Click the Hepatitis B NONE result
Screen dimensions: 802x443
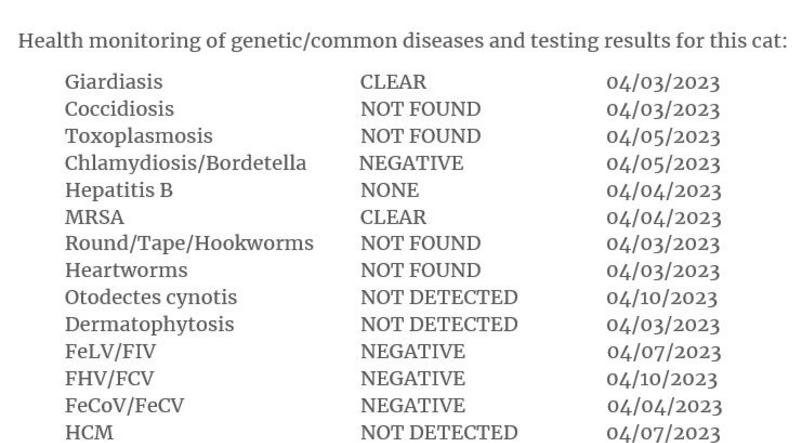(x=390, y=190)
